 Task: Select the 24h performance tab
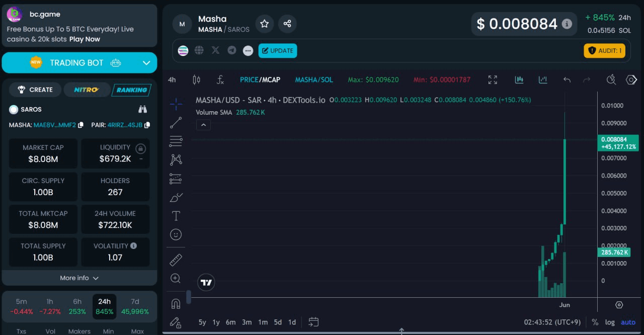tap(104, 306)
